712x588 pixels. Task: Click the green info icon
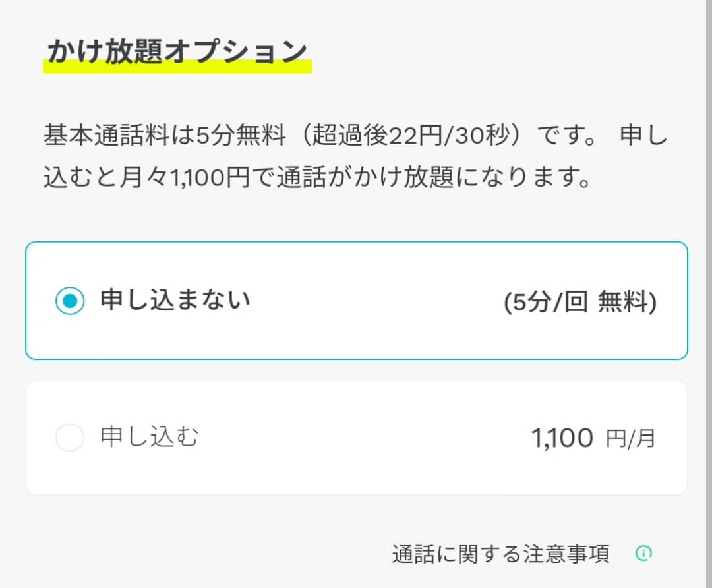pos(643,553)
